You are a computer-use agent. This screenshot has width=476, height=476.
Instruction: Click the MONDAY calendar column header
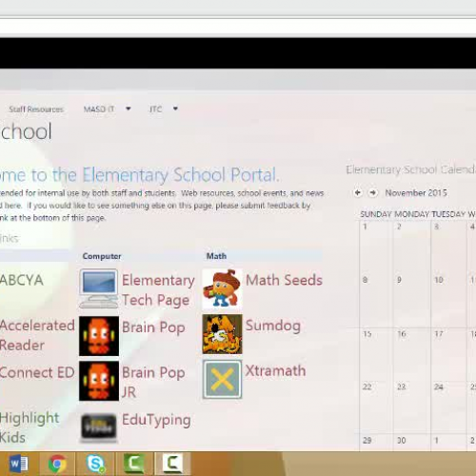[411, 214]
